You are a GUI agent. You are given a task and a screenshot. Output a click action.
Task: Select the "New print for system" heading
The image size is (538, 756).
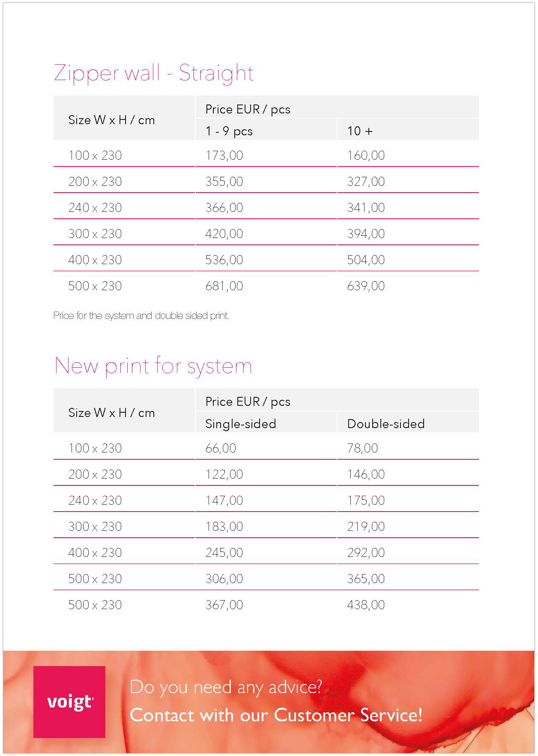click(x=153, y=366)
